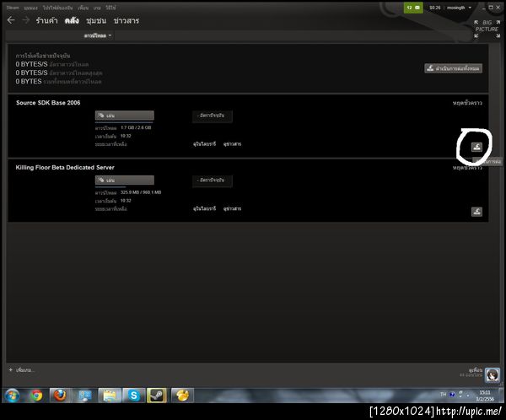Image resolution: width=506 pixels, height=420 pixels.
Task: Open library link in Source SDK Base 2006 row
Action: tap(204, 144)
